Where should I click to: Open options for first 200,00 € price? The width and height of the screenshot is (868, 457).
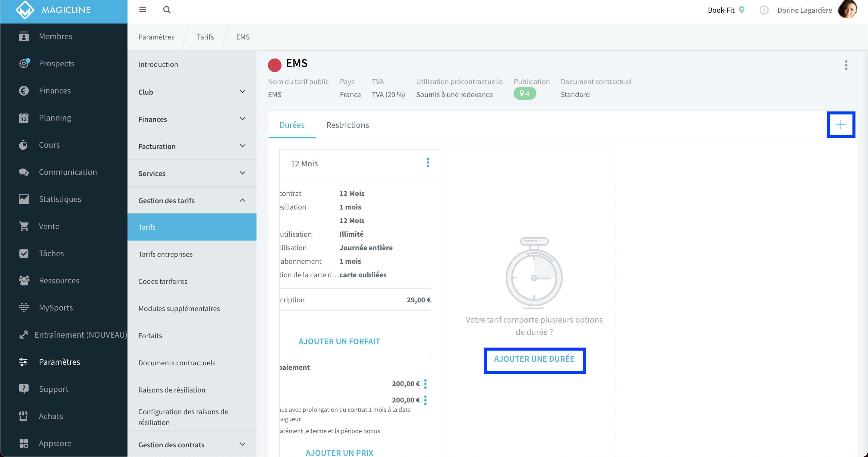point(425,384)
